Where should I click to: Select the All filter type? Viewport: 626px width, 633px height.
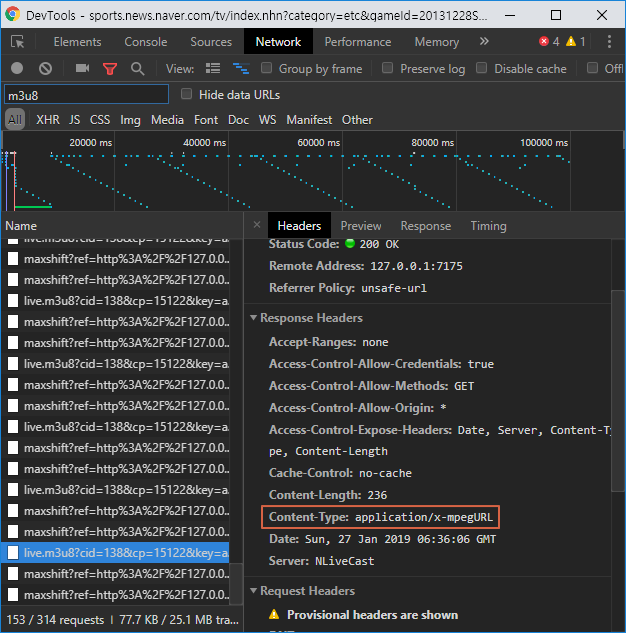15,119
